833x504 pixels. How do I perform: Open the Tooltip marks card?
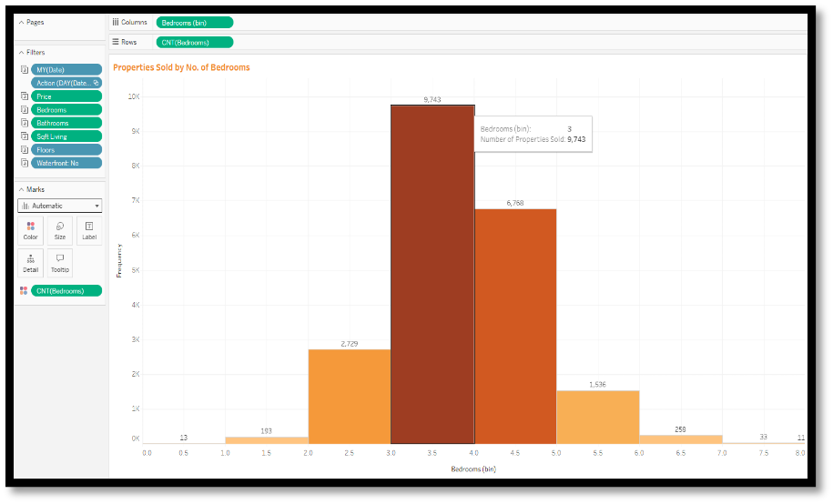coord(59,263)
